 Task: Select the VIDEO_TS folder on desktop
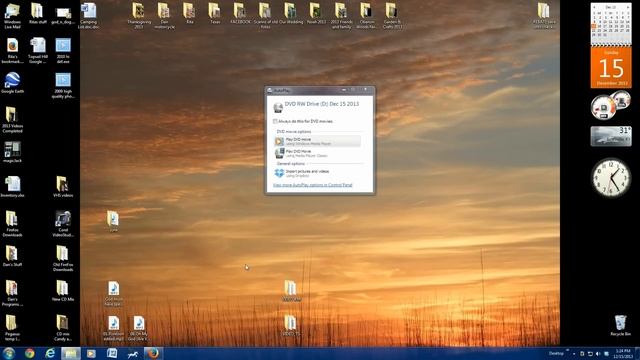click(291, 325)
